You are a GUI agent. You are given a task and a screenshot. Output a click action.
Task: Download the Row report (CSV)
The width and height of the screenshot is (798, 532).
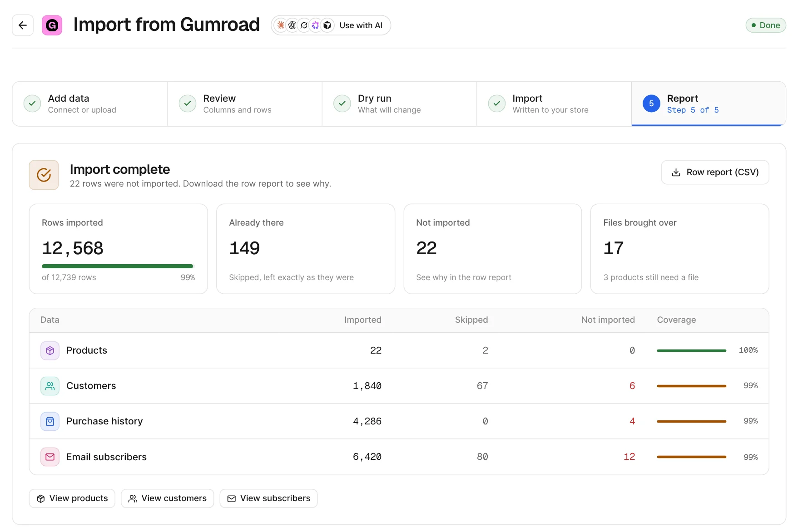(x=715, y=172)
